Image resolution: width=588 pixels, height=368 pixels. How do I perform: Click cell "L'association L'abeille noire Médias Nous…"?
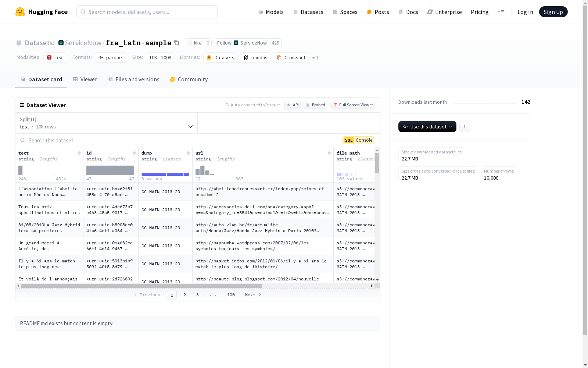pyautogui.click(x=49, y=192)
